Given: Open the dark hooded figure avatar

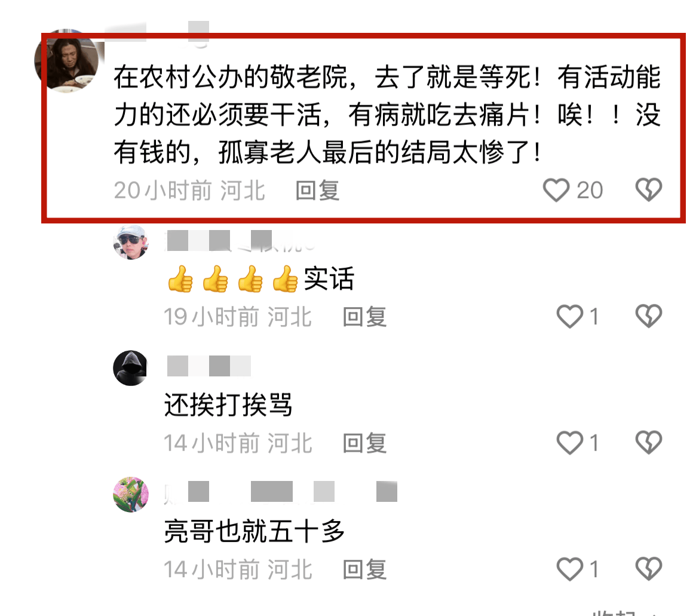Looking at the screenshot, I should pyautogui.click(x=130, y=368).
